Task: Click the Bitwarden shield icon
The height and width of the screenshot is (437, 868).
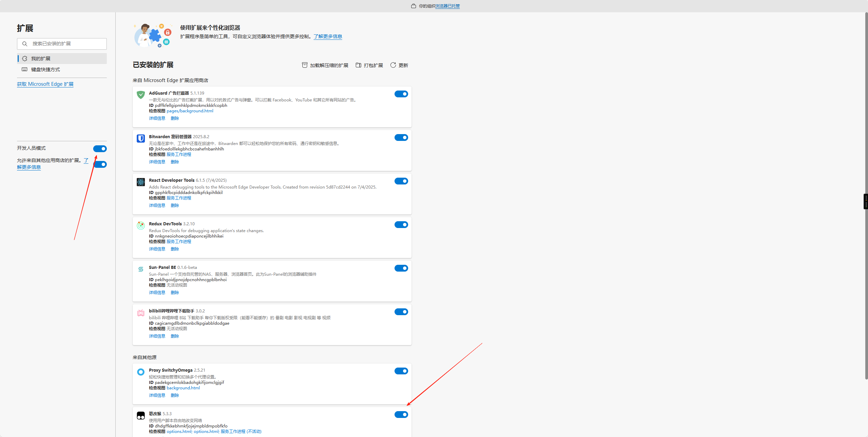Action: click(x=141, y=138)
